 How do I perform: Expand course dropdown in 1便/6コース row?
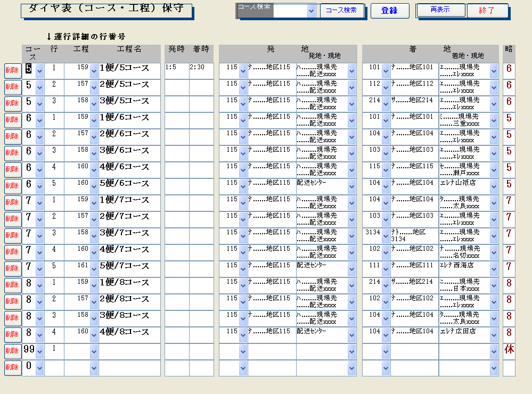tap(39, 121)
